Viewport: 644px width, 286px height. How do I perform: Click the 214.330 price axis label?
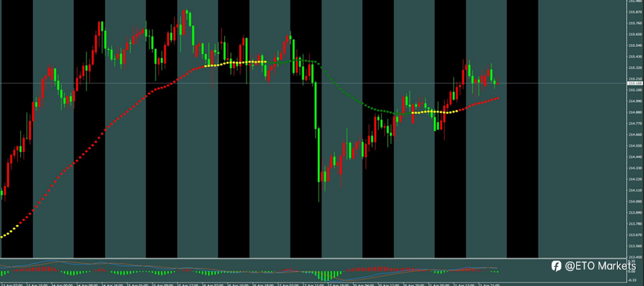pyautogui.click(x=635, y=168)
